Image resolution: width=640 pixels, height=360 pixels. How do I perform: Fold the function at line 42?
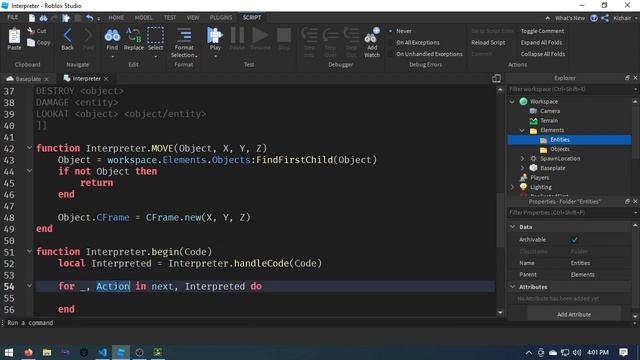click(x=29, y=148)
